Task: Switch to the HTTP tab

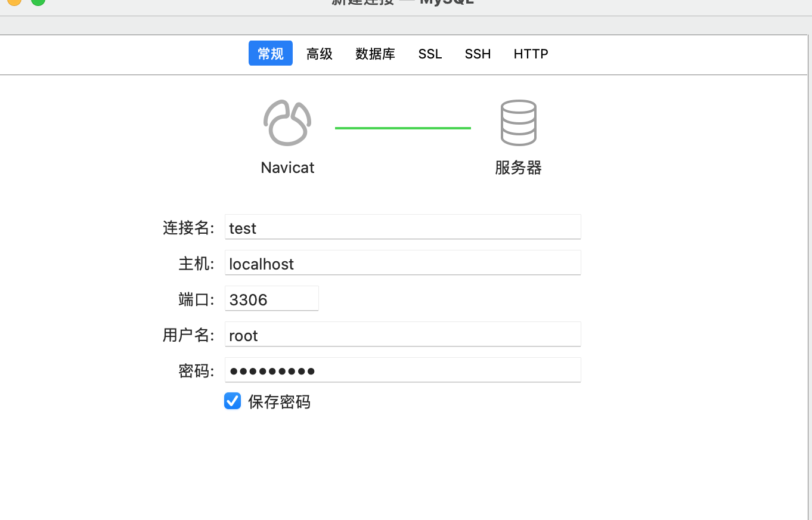Action: click(x=531, y=54)
